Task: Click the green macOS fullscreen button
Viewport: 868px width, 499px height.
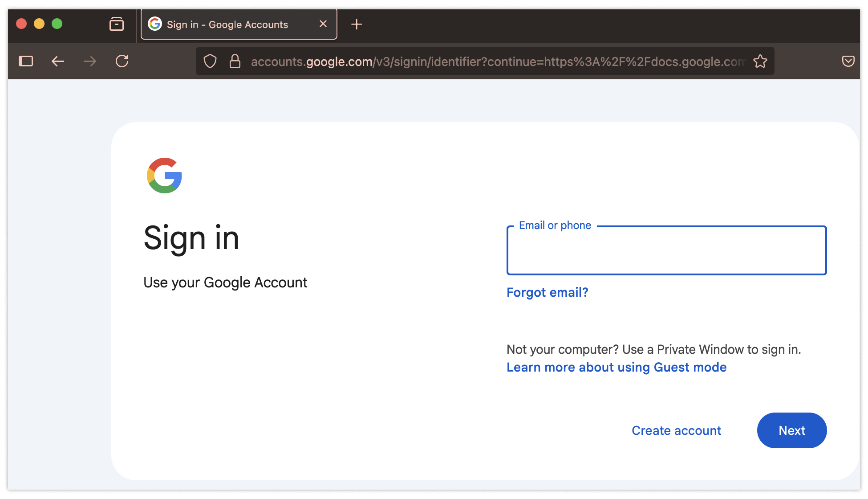Action: (x=57, y=24)
